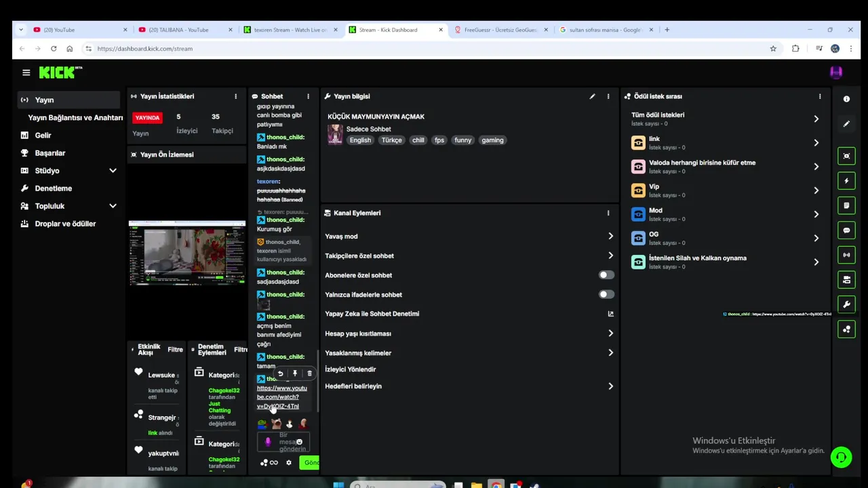Open the Windows Start button on taskbar
The image size is (868, 488).
338,485
